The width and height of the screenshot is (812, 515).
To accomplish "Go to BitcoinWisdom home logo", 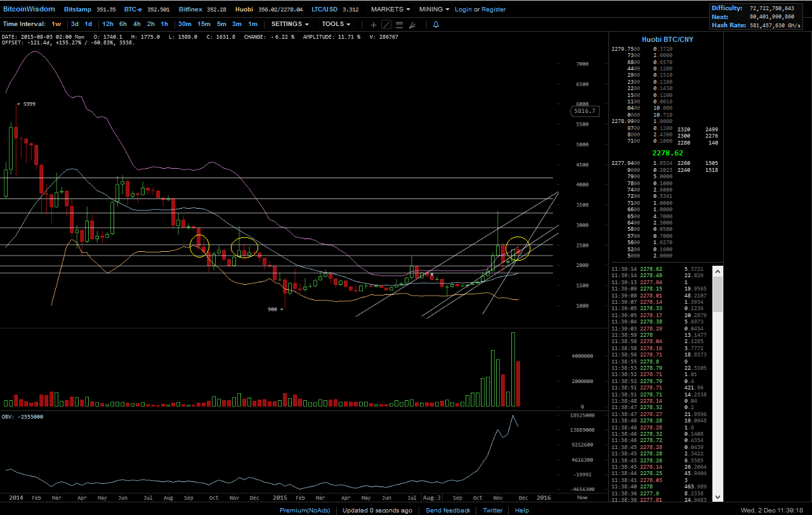I will 29,10.
